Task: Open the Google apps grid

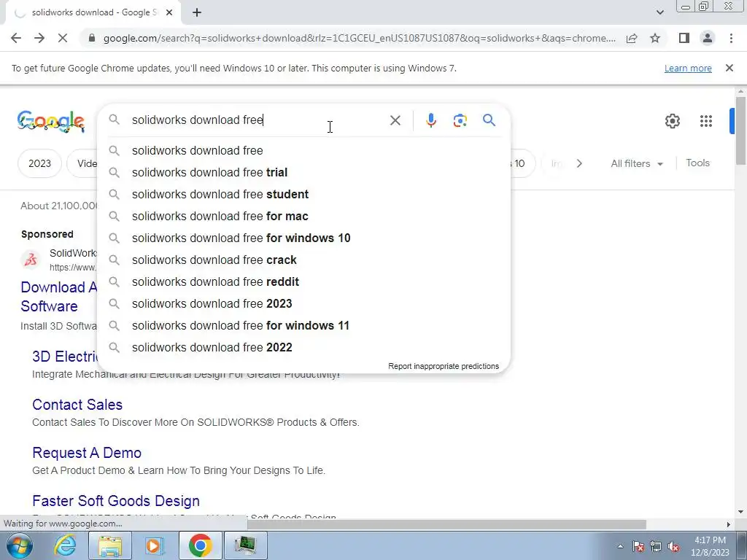Action: 705,121
